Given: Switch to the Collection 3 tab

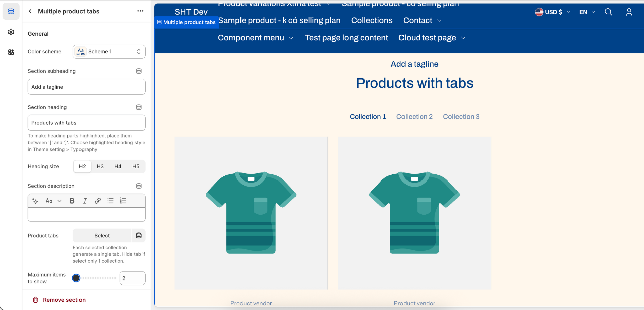Looking at the screenshot, I should pos(461,117).
